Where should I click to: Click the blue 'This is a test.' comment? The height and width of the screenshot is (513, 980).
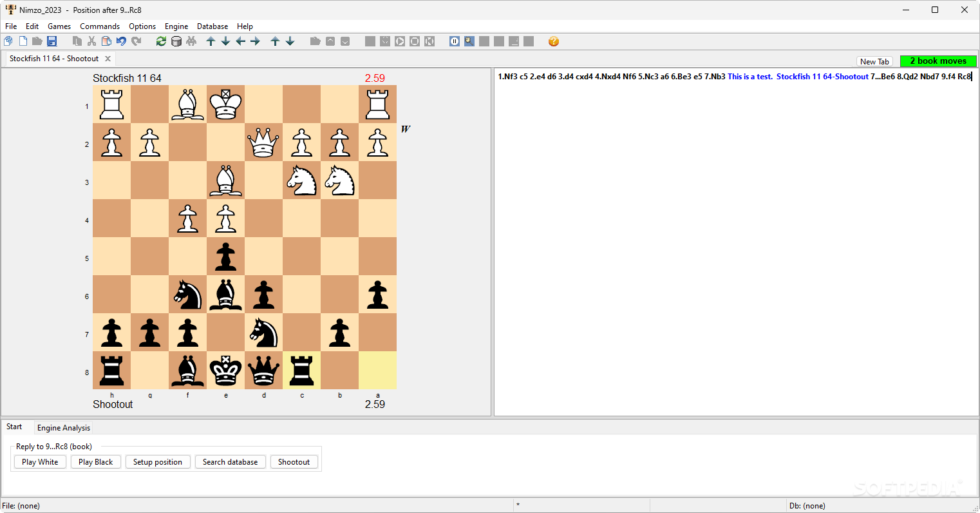point(750,77)
